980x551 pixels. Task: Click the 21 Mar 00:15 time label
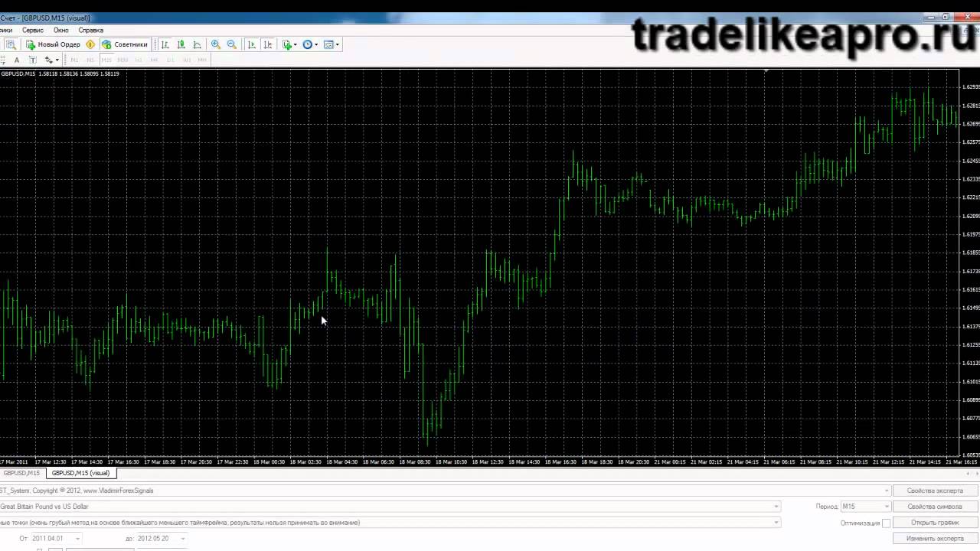tap(671, 462)
